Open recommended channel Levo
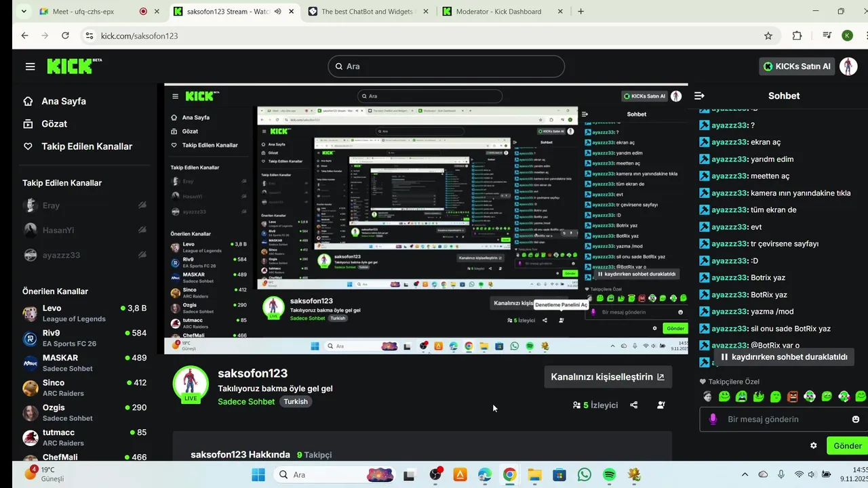868x488 pixels. 85,313
